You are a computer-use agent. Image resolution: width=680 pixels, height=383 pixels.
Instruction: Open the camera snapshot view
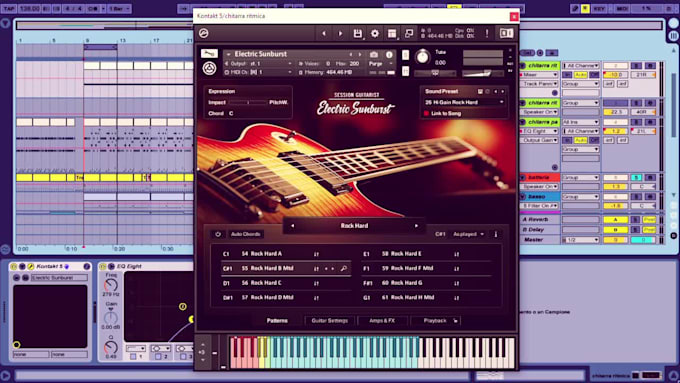point(374,55)
